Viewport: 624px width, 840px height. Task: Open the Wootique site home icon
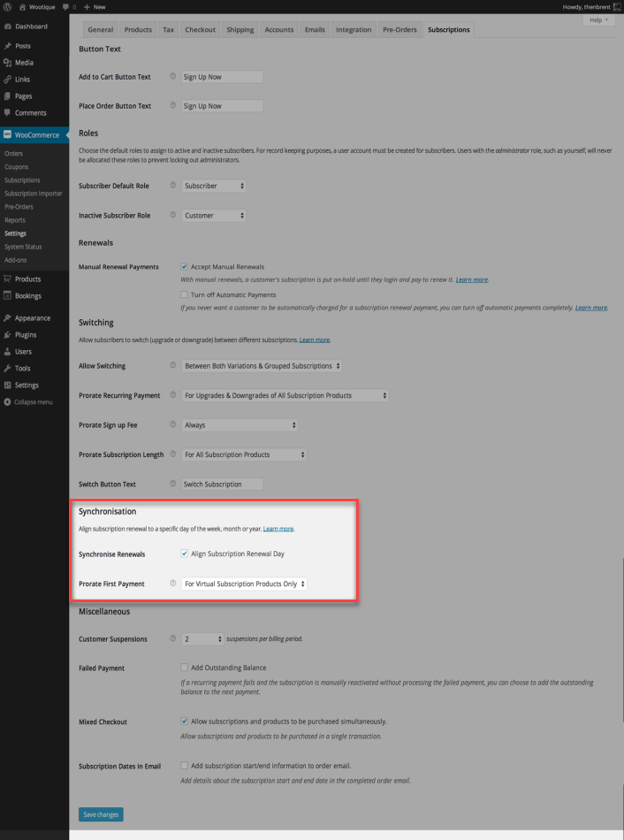click(22, 7)
